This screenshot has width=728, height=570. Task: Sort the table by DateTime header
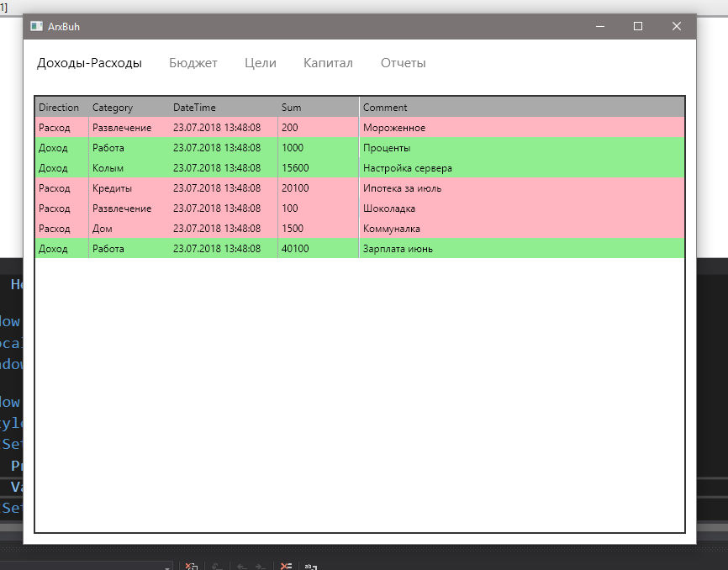pyautogui.click(x=194, y=108)
